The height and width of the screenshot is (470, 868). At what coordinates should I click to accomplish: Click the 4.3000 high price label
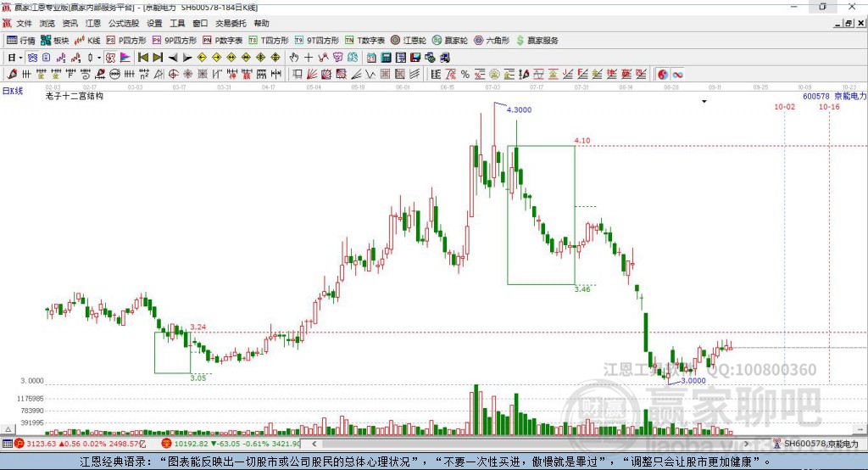pos(519,109)
